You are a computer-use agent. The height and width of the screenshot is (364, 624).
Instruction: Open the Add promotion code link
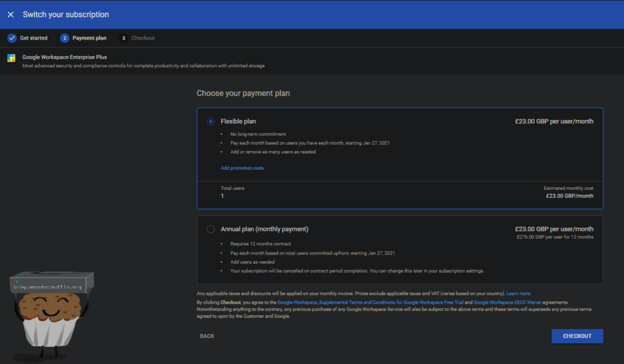[x=242, y=168]
